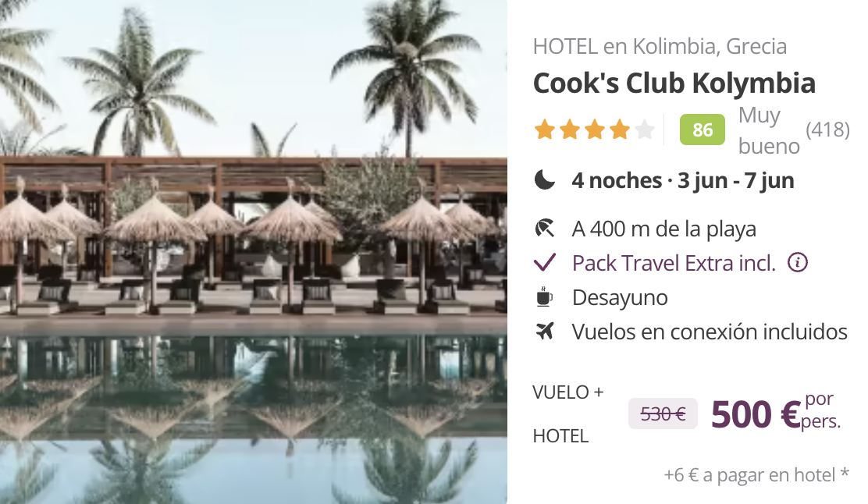Click the +6 € a pagar en hotel note

[756, 474]
